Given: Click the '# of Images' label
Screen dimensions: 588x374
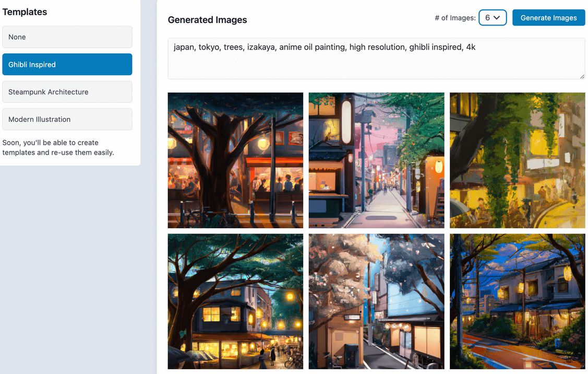Looking at the screenshot, I should pyautogui.click(x=455, y=18).
